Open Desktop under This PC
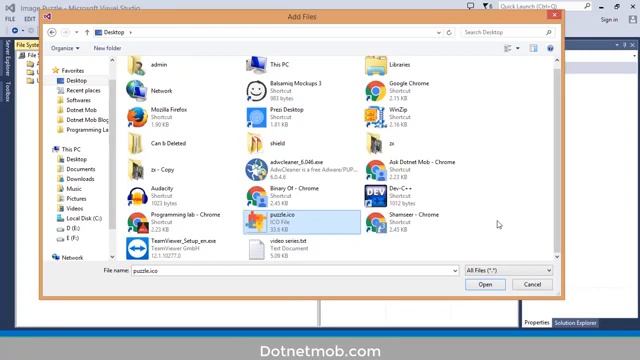The height and width of the screenshot is (360, 640). click(76, 159)
